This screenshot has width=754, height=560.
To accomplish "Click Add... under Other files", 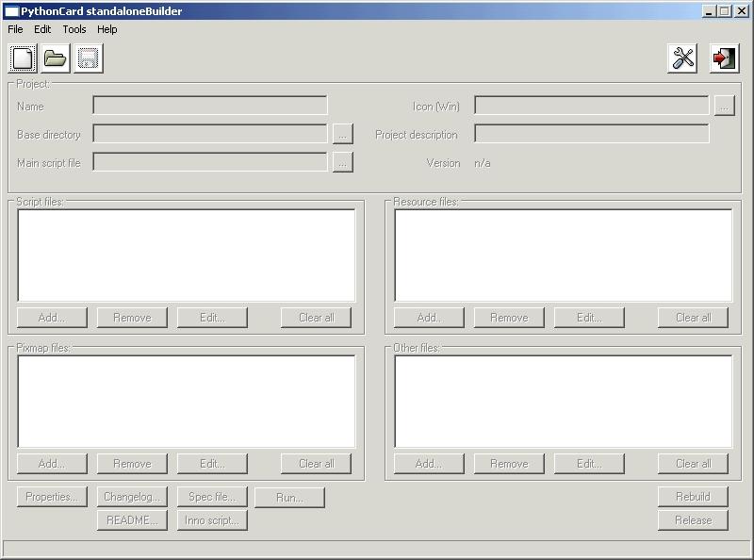I will point(429,464).
